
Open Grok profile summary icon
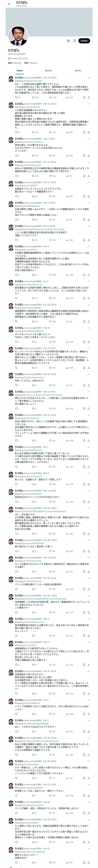(x=68, y=41)
